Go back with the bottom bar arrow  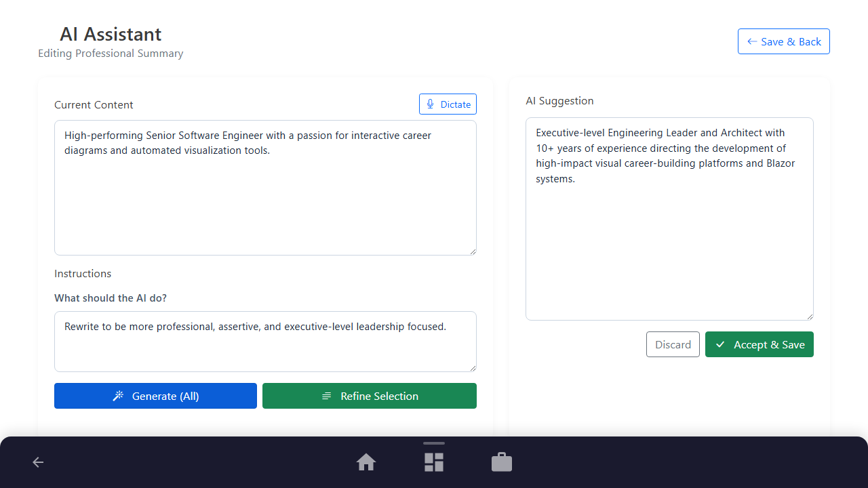coord(38,462)
